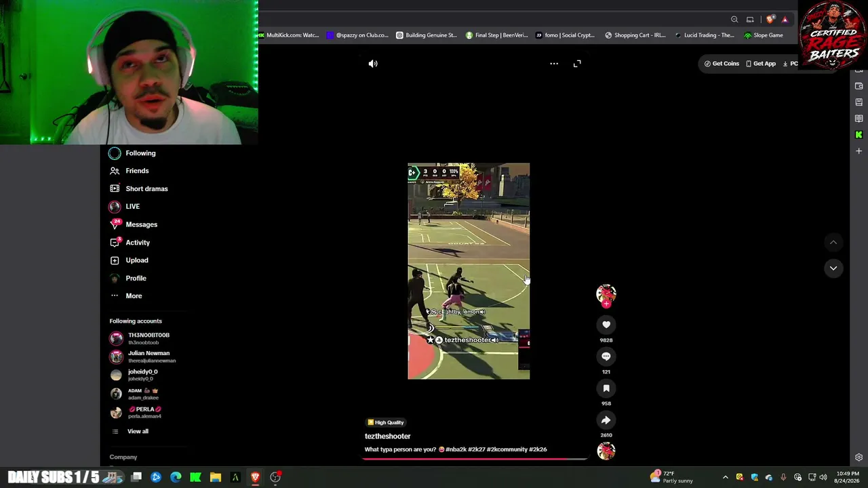
Task: Expand following accounts with View all
Action: coord(130,432)
